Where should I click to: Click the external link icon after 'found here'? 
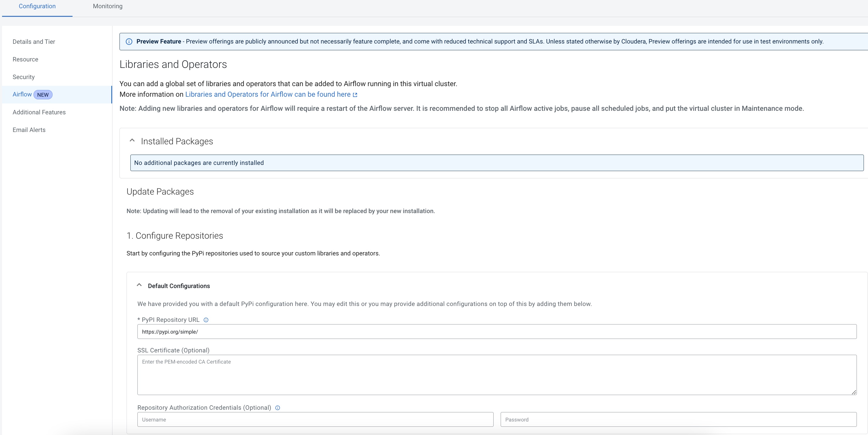click(x=355, y=95)
